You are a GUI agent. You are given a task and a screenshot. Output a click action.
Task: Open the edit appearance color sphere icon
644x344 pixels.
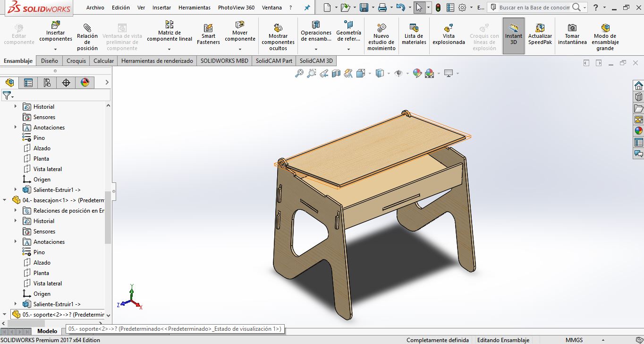pyautogui.click(x=417, y=73)
